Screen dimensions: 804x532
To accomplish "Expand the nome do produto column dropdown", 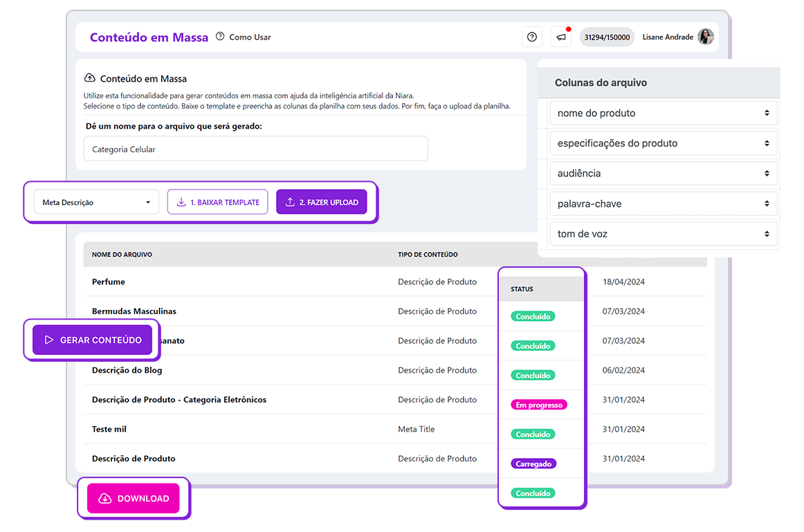I will click(x=663, y=113).
